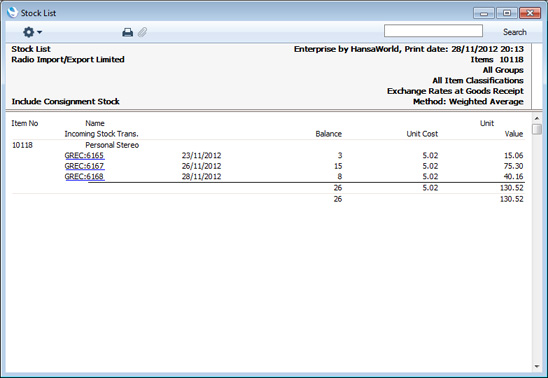The width and height of the screenshot is (548, 378).
Task: Select the Personal Stereo item name
Action: tap(112, 145)
